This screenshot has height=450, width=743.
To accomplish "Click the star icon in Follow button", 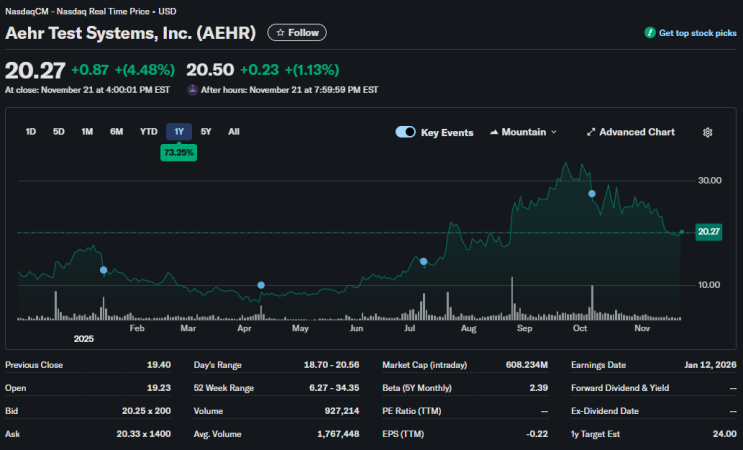I will 281,33.
